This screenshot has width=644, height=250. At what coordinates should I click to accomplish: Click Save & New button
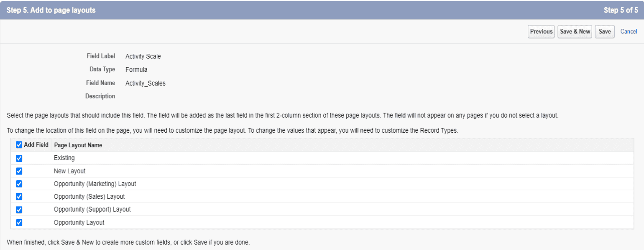point(575,31)
